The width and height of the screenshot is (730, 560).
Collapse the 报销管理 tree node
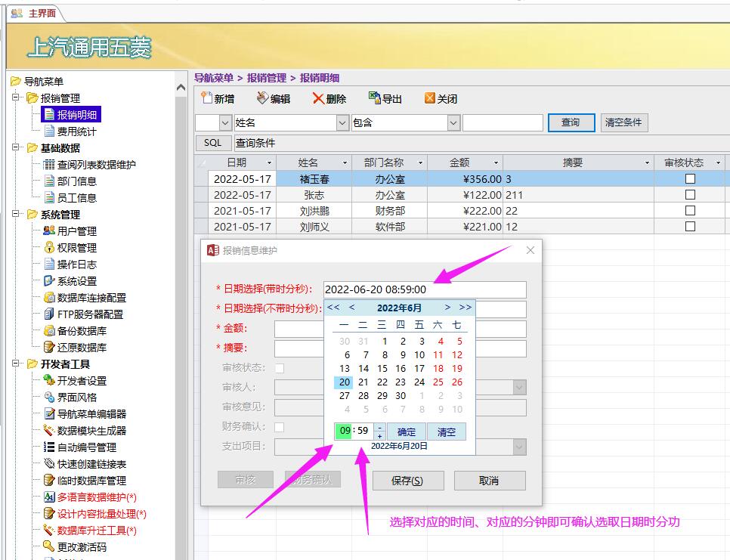15,97
